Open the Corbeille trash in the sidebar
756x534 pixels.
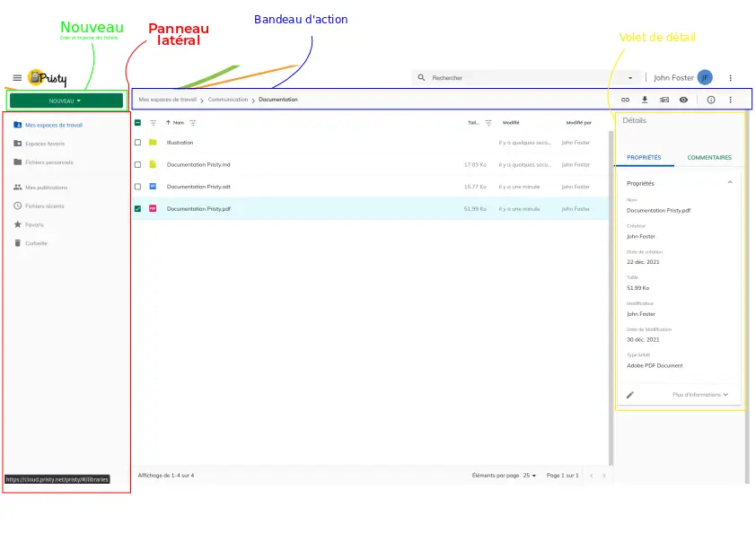[36, 243]
